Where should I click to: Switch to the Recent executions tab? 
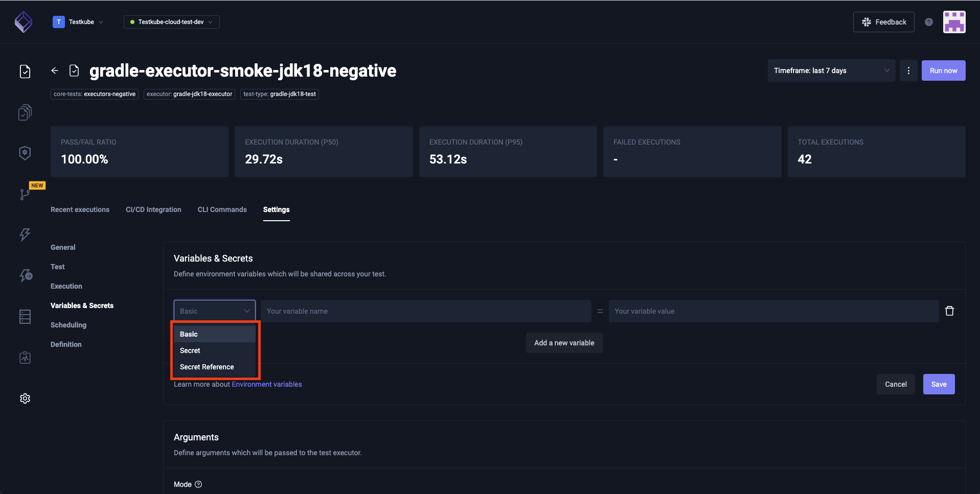pos(80,209)
